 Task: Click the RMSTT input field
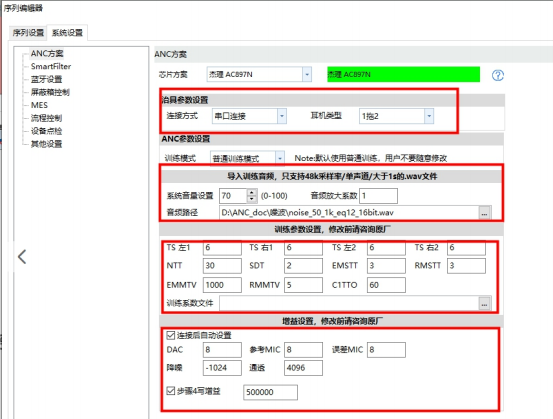466,266
